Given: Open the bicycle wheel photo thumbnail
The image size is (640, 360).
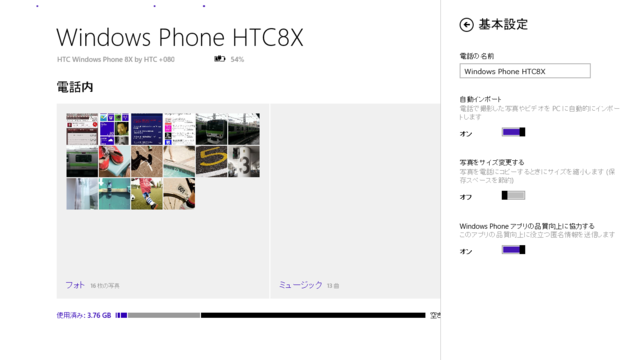Looking at the screenshot, I should [x=179, y=194].
